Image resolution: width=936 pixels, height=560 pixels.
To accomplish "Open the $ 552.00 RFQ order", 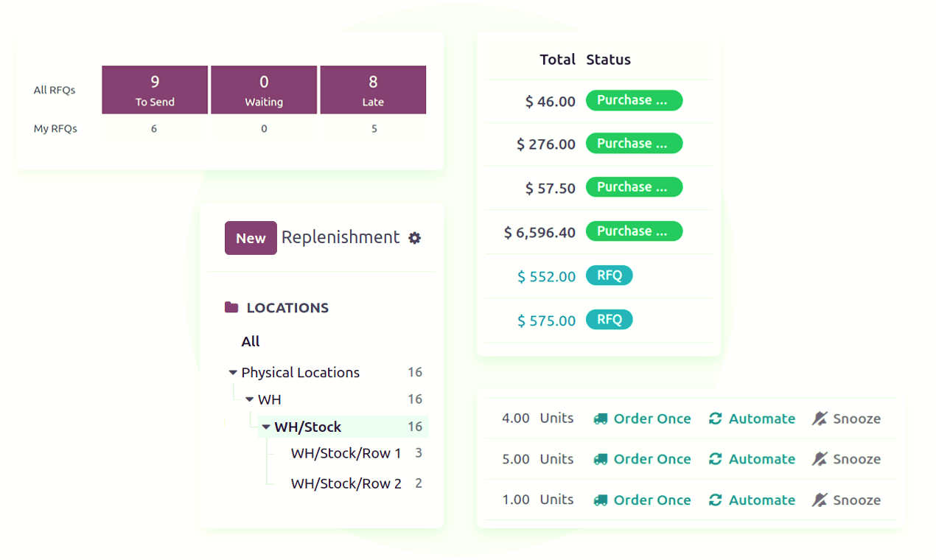I will (546, 277).
